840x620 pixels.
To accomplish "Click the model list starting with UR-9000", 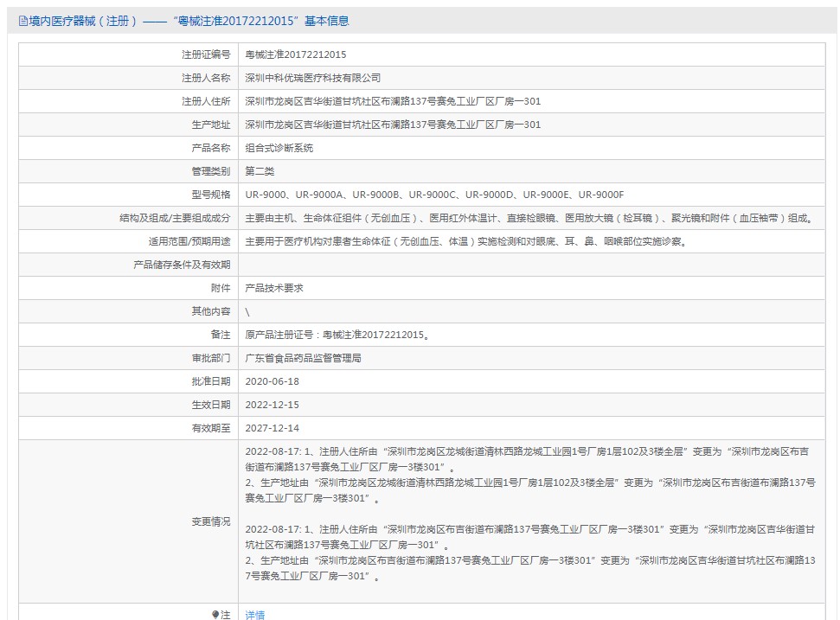I will click(434, 195).
